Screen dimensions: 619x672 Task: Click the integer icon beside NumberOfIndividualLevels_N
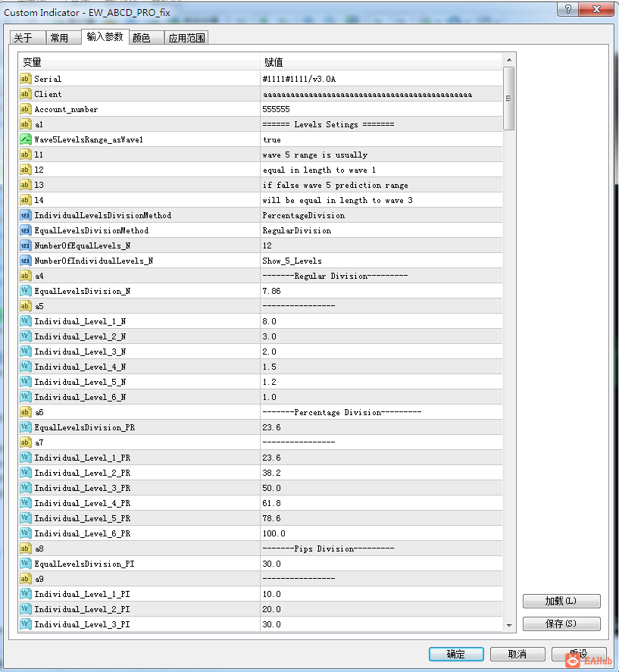[25, 261]
